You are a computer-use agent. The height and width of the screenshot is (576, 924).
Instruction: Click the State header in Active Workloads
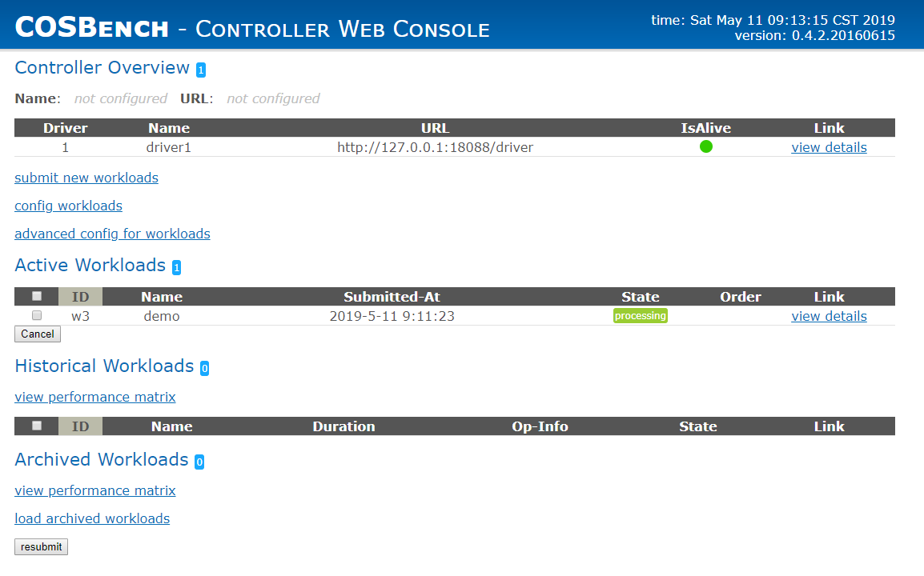coord(641,297)
